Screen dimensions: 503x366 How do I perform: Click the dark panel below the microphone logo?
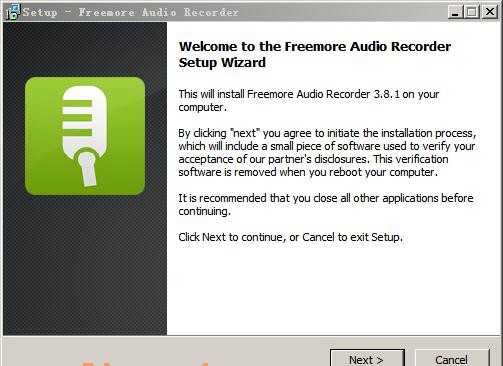[85, 265]
